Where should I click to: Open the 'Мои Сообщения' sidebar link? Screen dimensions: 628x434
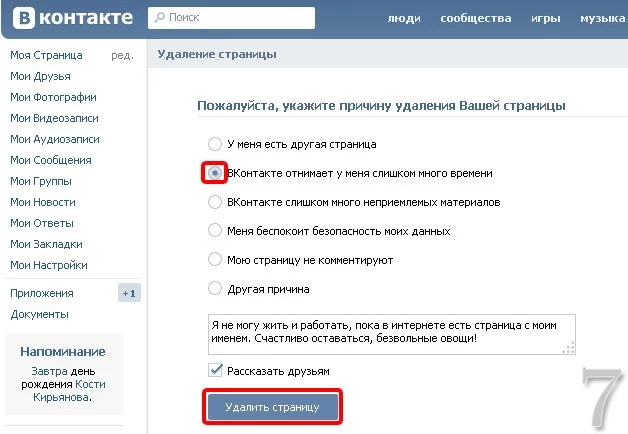tap(51, 160)
